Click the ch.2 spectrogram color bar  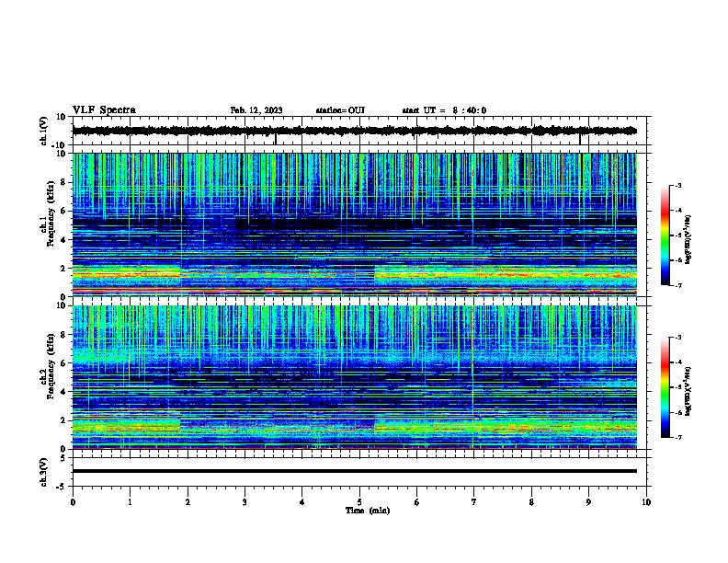coord(665,387)
